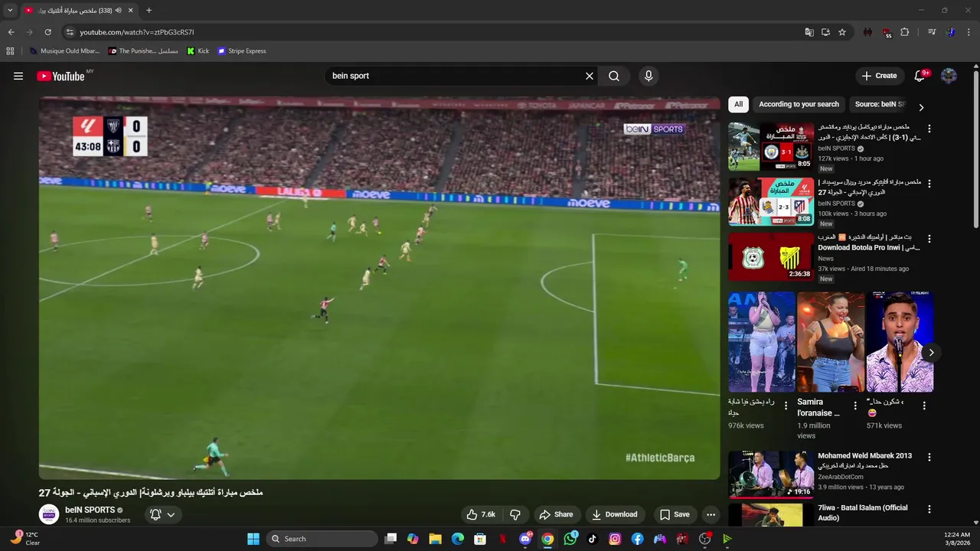The width and height of the screenshot is (980, 551).
Task: Open the Kick bookmark
Action: (198, 51)
